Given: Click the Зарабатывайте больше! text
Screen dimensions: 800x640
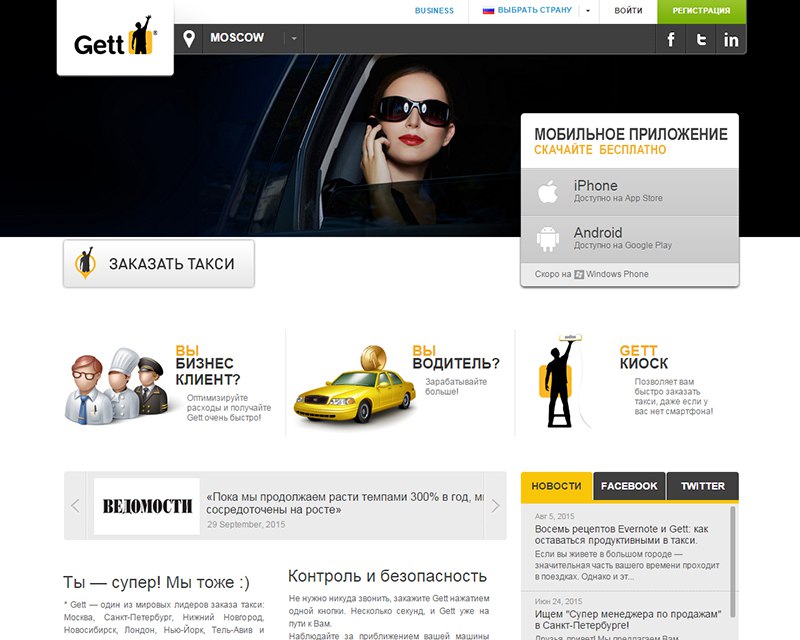Looking at the screenshot, I should [x=456, y=386].
